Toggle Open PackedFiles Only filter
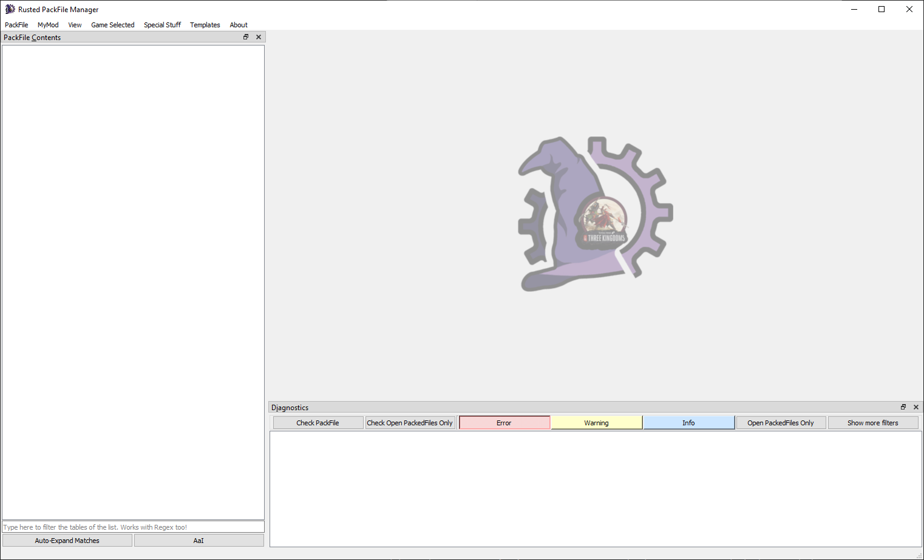 781,423
